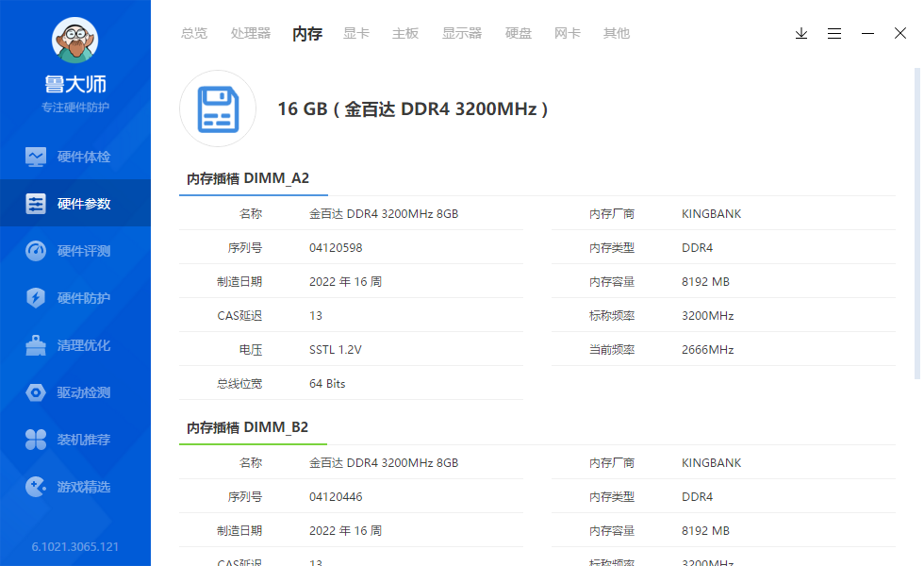Click version number 6.1021.3065.121

point(74,547)
